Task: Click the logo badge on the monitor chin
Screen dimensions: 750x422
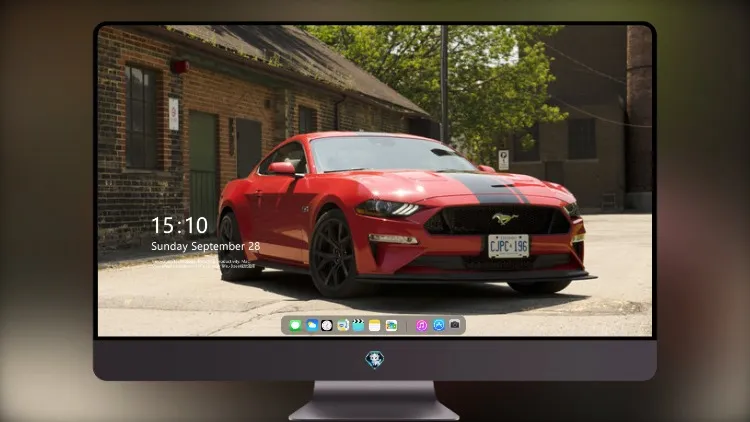Action: (375, 360)
